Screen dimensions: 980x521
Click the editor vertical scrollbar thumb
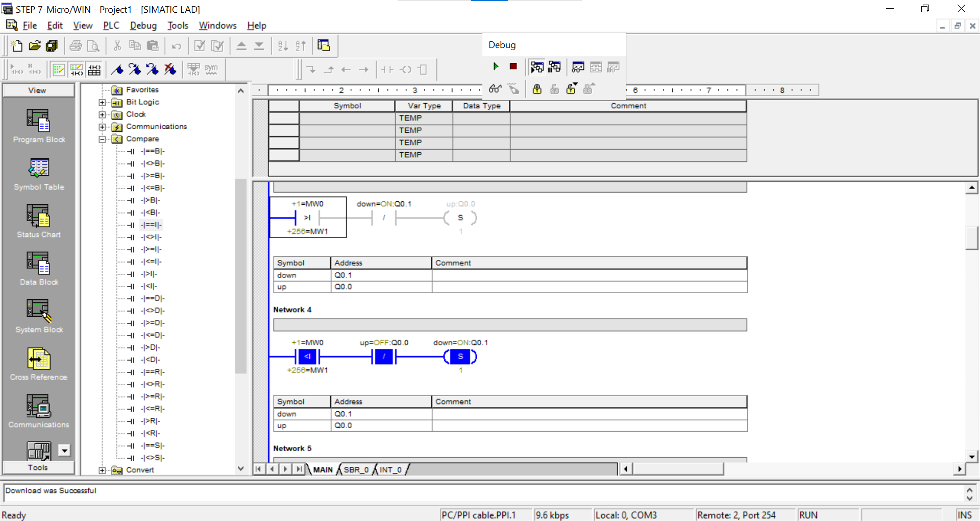click(x=971, y=238)
